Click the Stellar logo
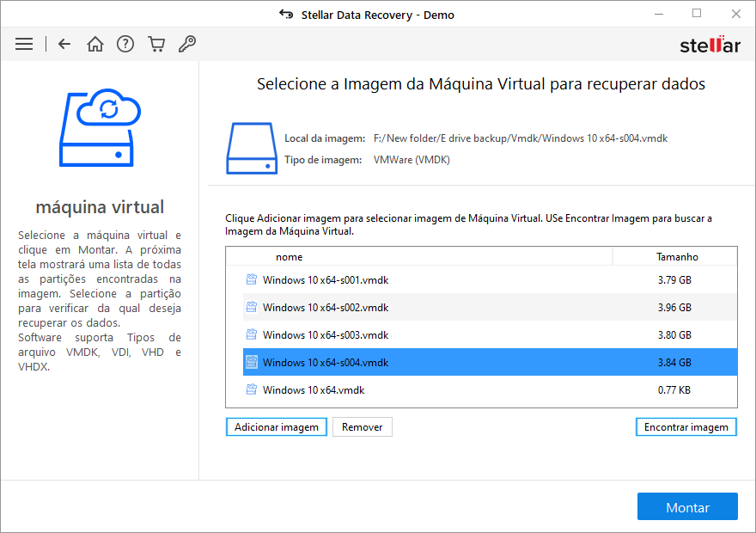The height and width of the screenshot is (533, 756). [710, 45]
